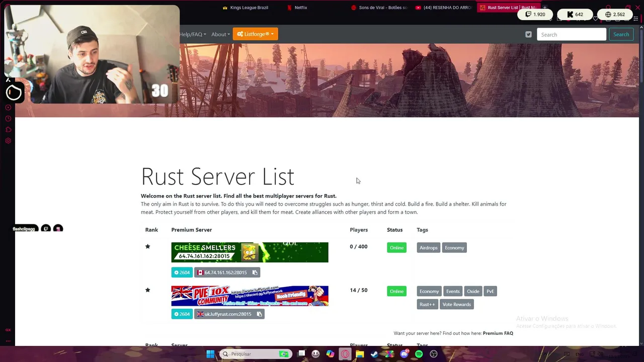Click the star icon beside PVE 10X server
The width and height of the screenshot is (644, 362).
click(x=148, y=290)
